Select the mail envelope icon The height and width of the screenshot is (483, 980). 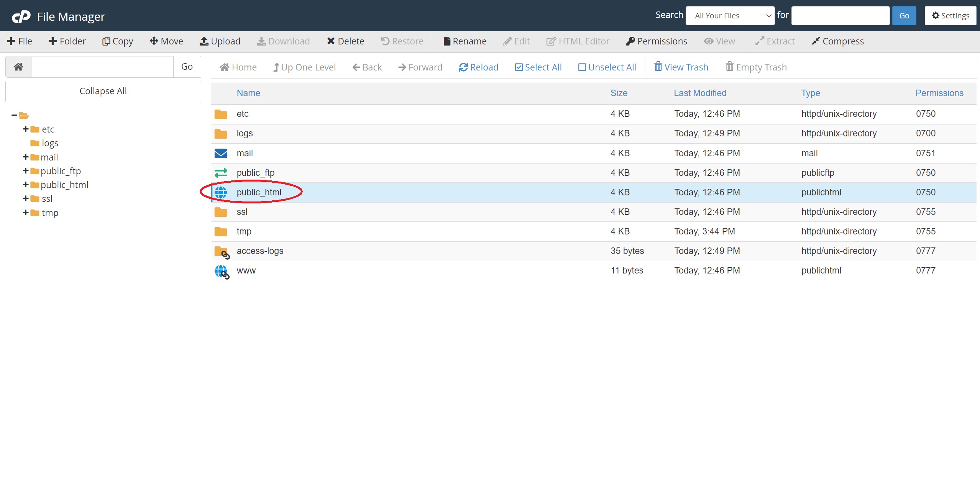pyautogui.click(x=221, y=153)
